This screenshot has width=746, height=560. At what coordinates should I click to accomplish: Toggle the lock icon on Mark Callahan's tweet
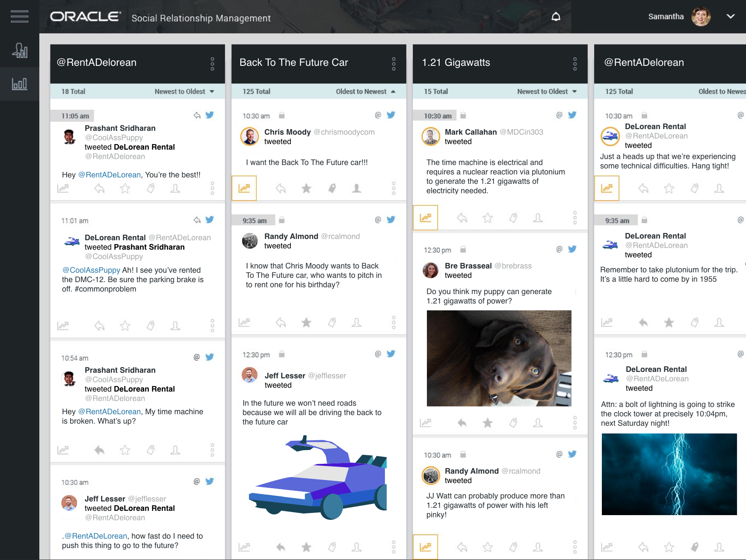463,115
